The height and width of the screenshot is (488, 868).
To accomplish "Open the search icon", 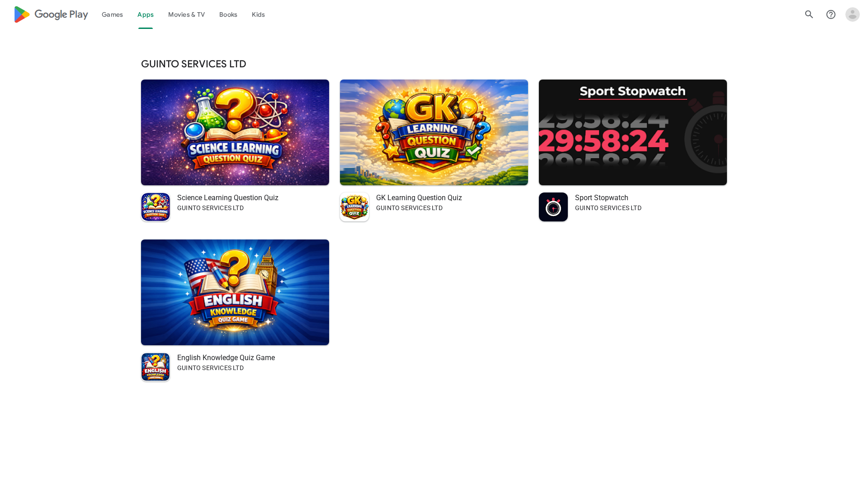I will (809, 14).
